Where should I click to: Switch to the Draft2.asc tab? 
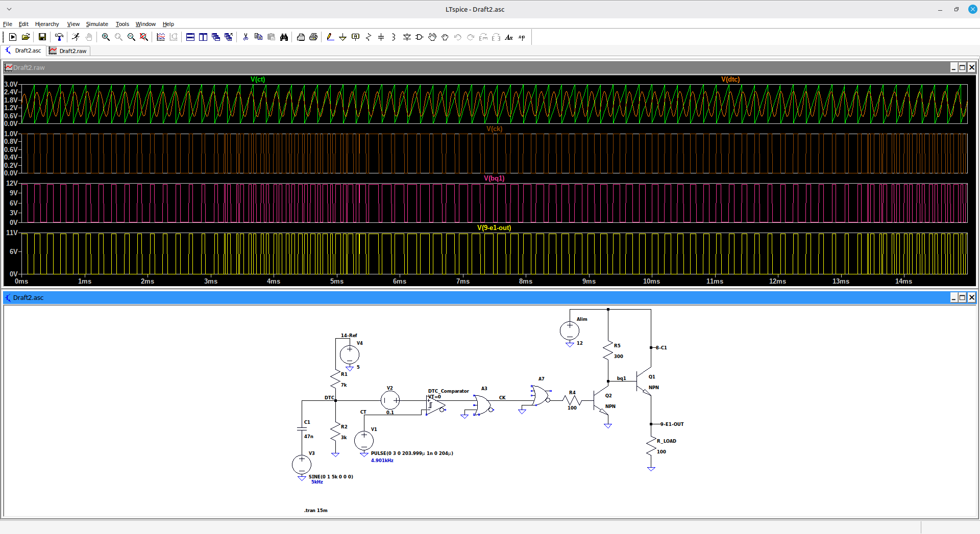point(23,50)
